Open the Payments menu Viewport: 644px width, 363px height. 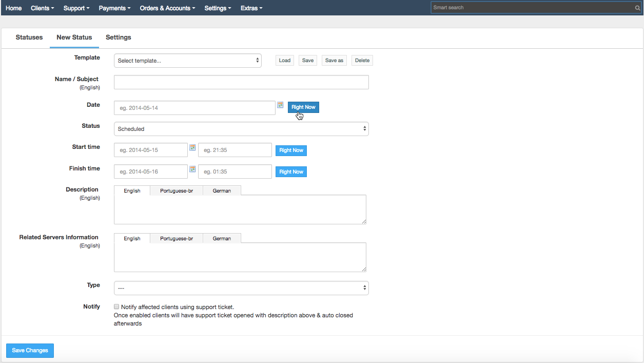[x=114, y=7]
